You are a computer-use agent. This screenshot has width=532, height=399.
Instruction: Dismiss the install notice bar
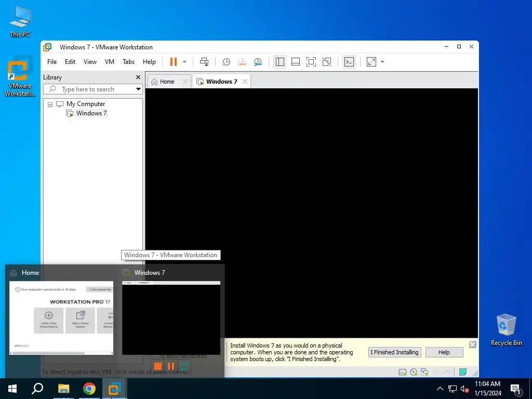473,344
